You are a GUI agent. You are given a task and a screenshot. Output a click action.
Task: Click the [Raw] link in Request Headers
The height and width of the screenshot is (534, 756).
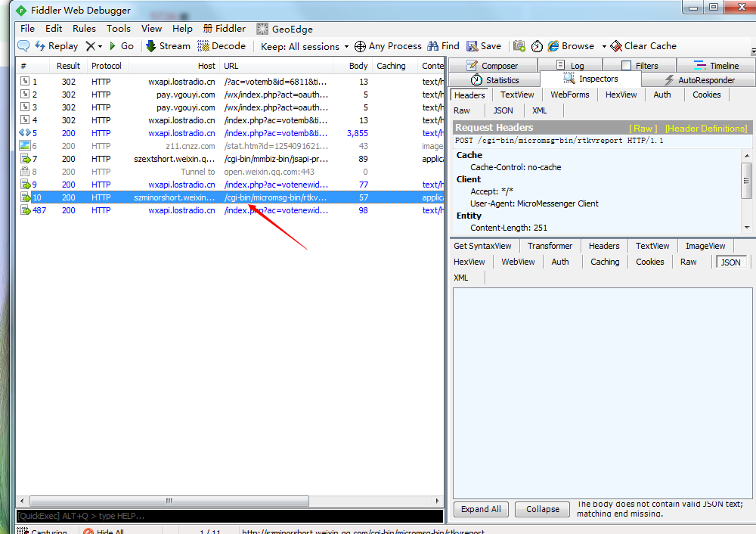pos(643,129)
